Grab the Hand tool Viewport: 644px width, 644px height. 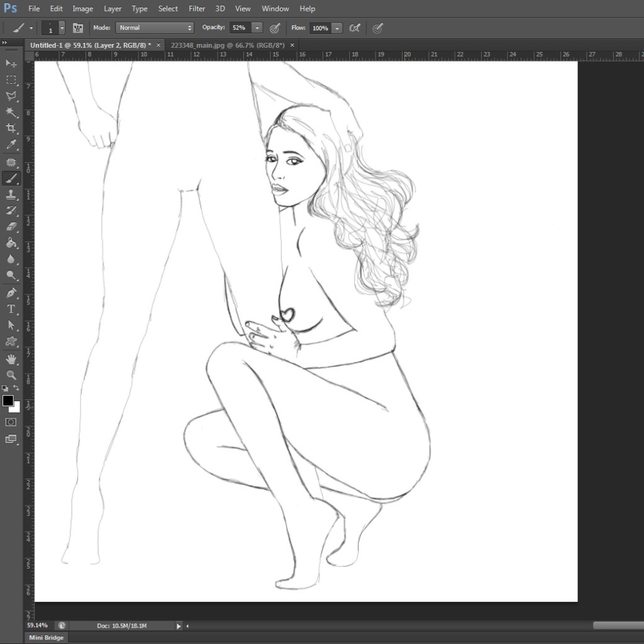point(10,359)
